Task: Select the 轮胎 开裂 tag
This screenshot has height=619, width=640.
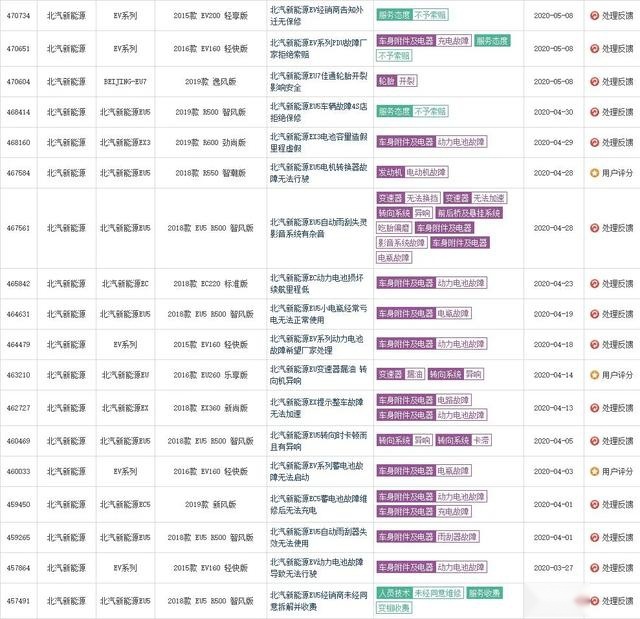Action: point(397,81)
